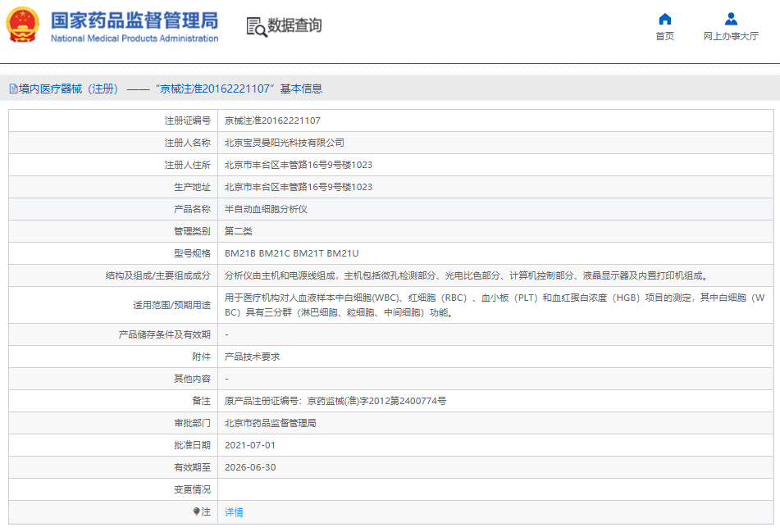Click expiry date 2026-06-30
The image size is (780, 532).
tap(249, 467)
